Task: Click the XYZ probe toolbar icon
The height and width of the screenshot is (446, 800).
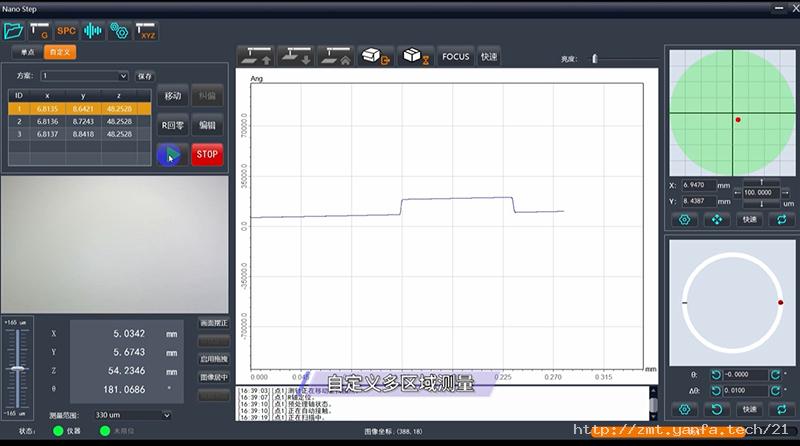Action: [x=146, y=31]
